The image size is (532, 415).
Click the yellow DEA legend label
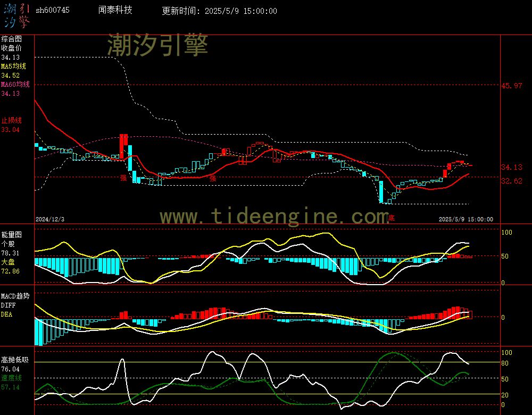pyautogui.click(x=7, y=314)
